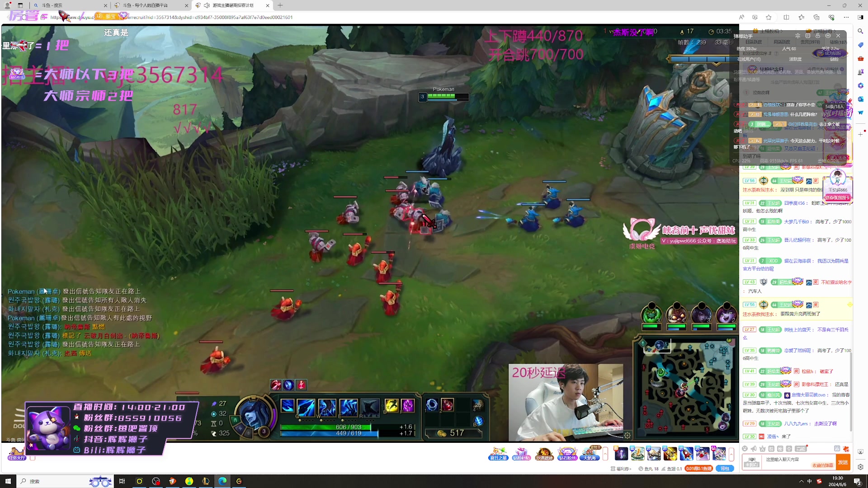Open a new browser tab
The height and width of the screenshot is (488, 868).
click(x=280, y=5)
